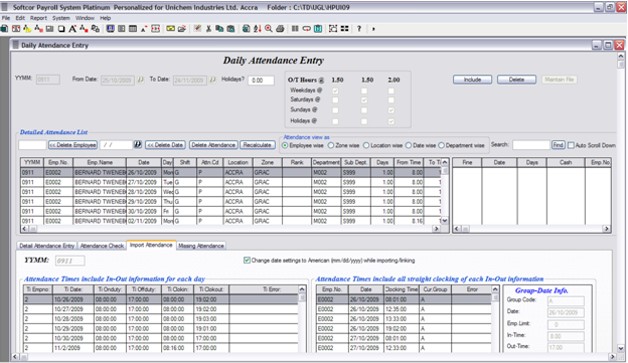This screenshot has height=363, width=628.
Task: Open calendar picker beside From Date
Action: tap(140, 80)
